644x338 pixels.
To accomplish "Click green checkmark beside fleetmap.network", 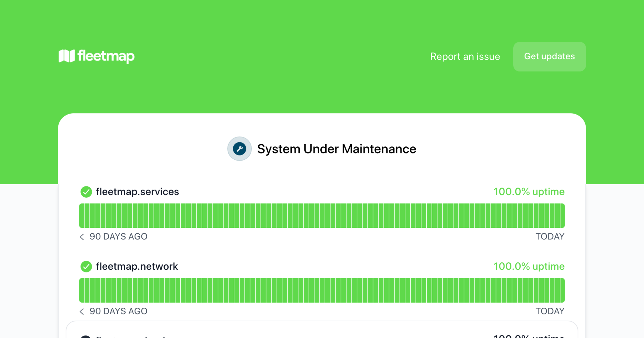I will 86,266.
